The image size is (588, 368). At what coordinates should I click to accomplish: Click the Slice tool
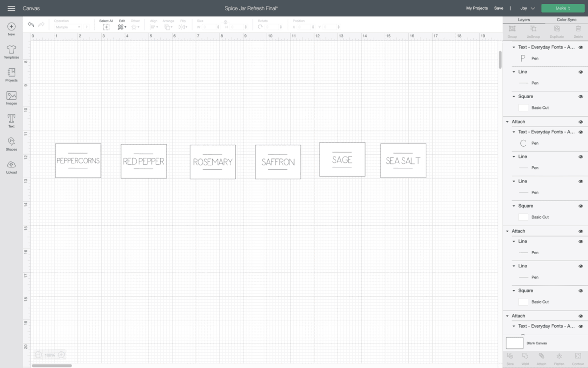[510, 356]
